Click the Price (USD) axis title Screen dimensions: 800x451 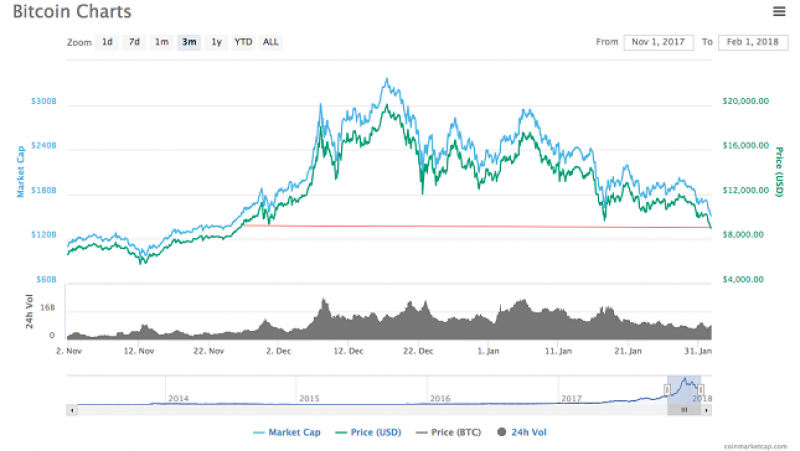click(779, 172)
